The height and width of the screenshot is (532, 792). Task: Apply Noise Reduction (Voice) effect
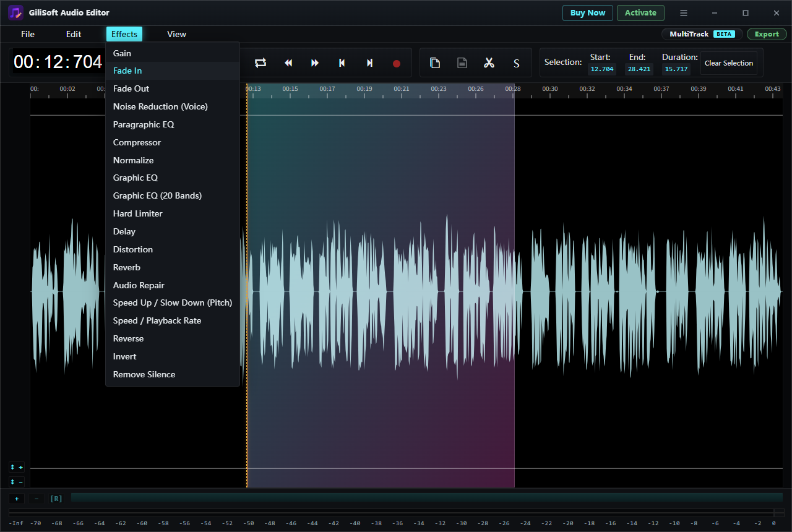point(173,106)
